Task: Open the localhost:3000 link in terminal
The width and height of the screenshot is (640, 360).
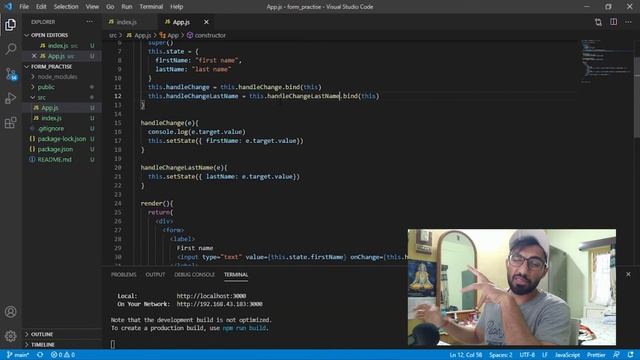Action: (211, 296)
